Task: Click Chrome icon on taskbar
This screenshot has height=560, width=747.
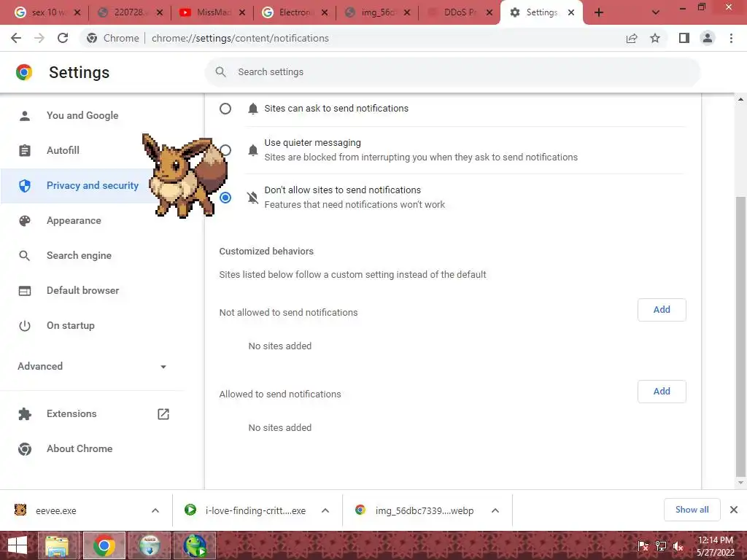Action: point(104,545)
